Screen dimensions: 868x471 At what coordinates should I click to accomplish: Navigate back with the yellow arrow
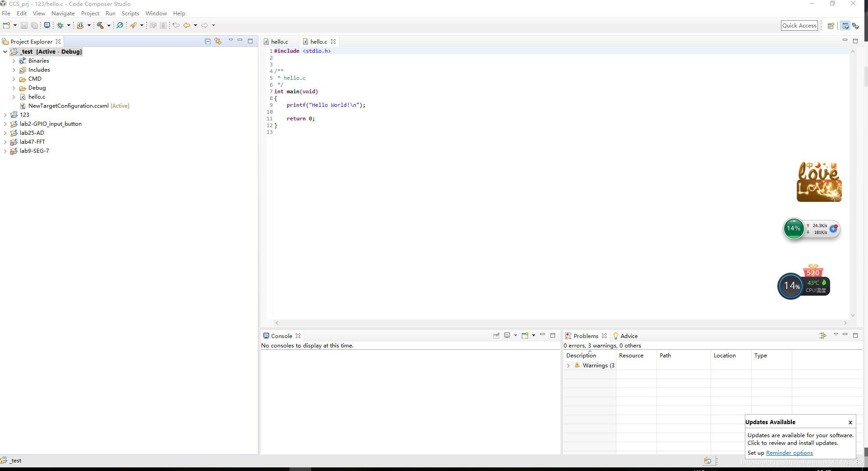(x=186, y=25)
